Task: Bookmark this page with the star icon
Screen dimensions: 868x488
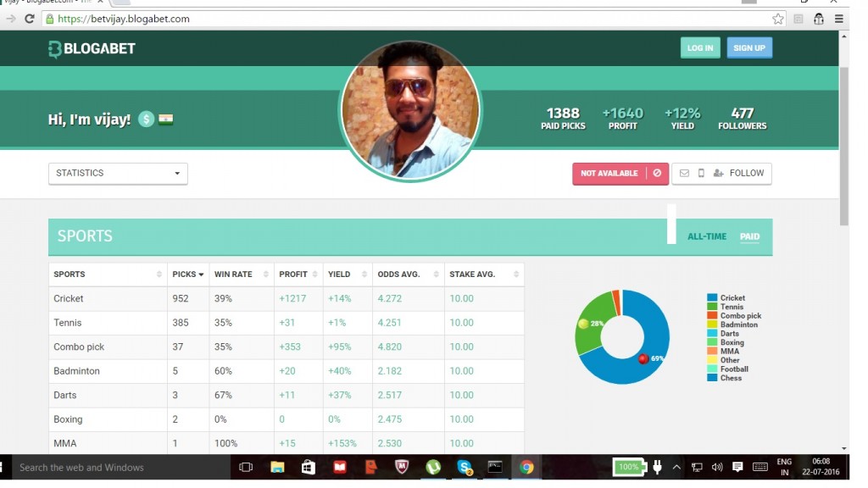Action: point(777,19)
